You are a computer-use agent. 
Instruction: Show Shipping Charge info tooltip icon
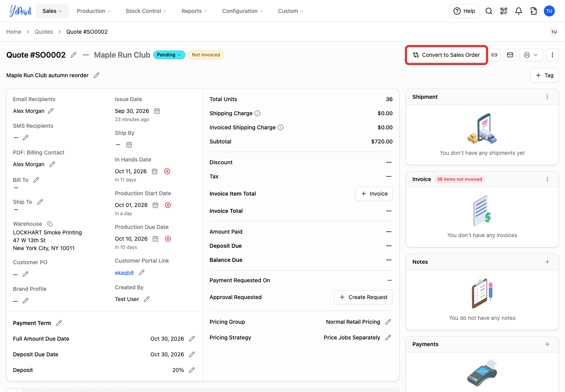point(257,113)
